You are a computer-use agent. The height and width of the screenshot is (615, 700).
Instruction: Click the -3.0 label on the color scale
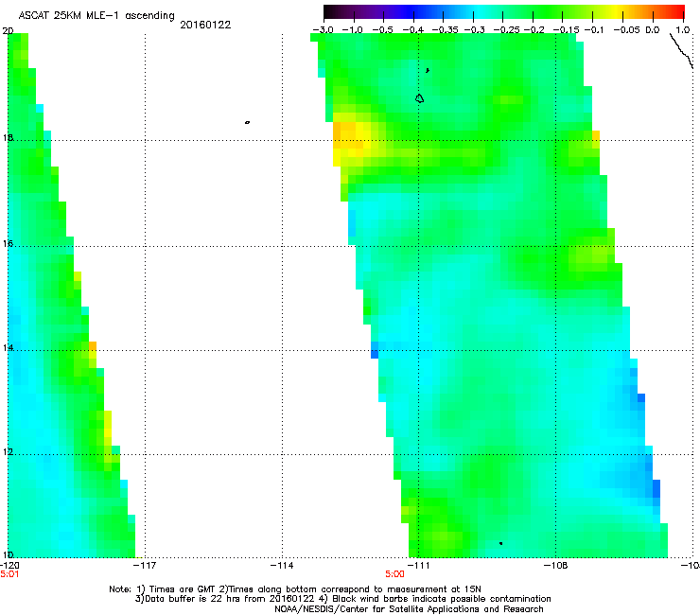tap(323, 30)
